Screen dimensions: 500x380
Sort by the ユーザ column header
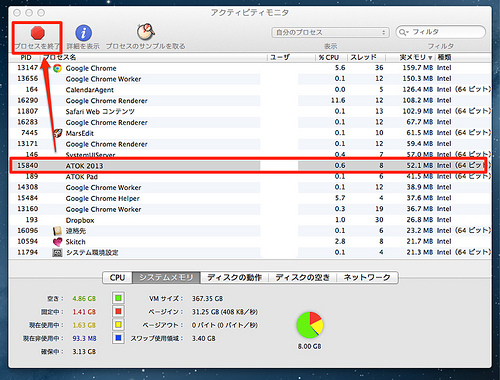[291, 57]
